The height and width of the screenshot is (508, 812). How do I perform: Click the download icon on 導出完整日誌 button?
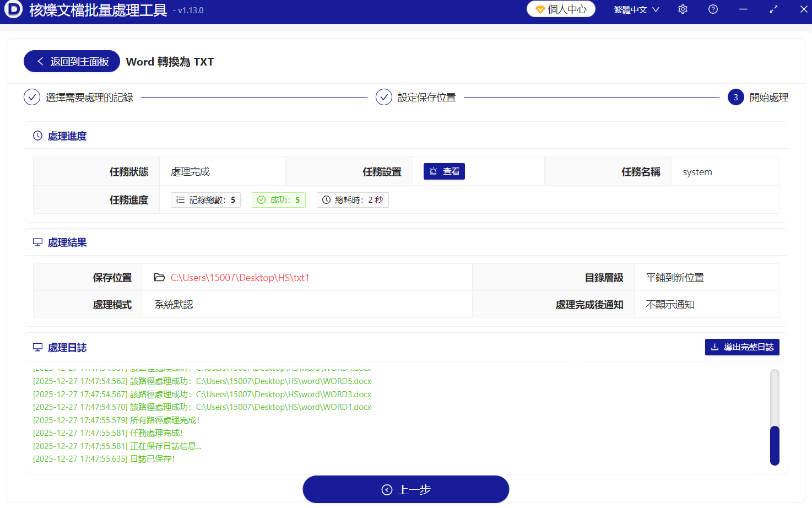click(716, 347)
